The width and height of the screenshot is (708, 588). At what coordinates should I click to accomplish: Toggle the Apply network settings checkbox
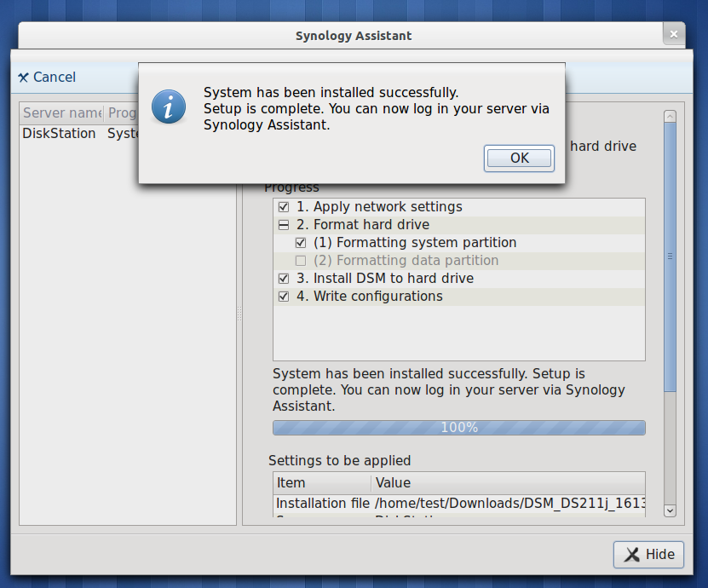click(x=284, y=207)
